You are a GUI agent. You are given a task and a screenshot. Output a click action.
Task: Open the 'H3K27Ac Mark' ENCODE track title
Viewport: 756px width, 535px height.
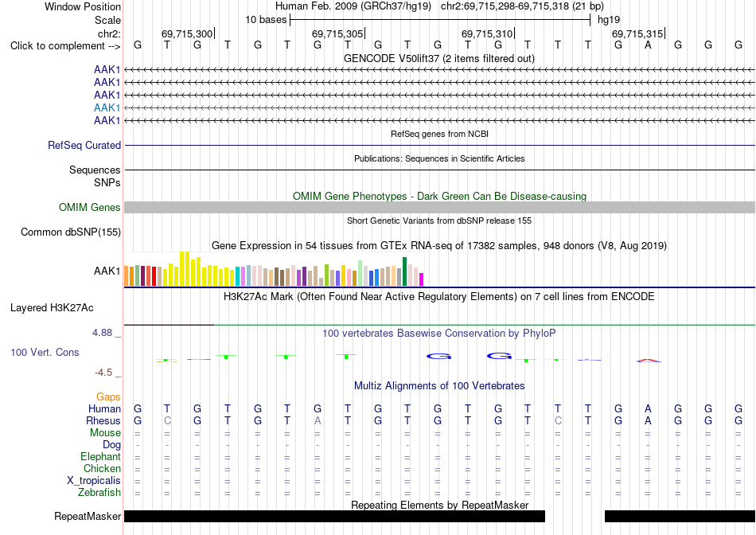tap(438, 296)
